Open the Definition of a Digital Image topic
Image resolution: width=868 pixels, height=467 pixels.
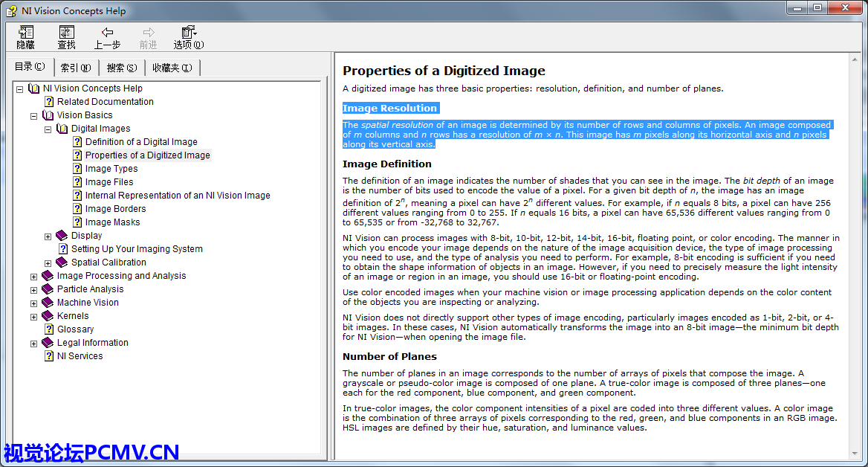[141, 142]
